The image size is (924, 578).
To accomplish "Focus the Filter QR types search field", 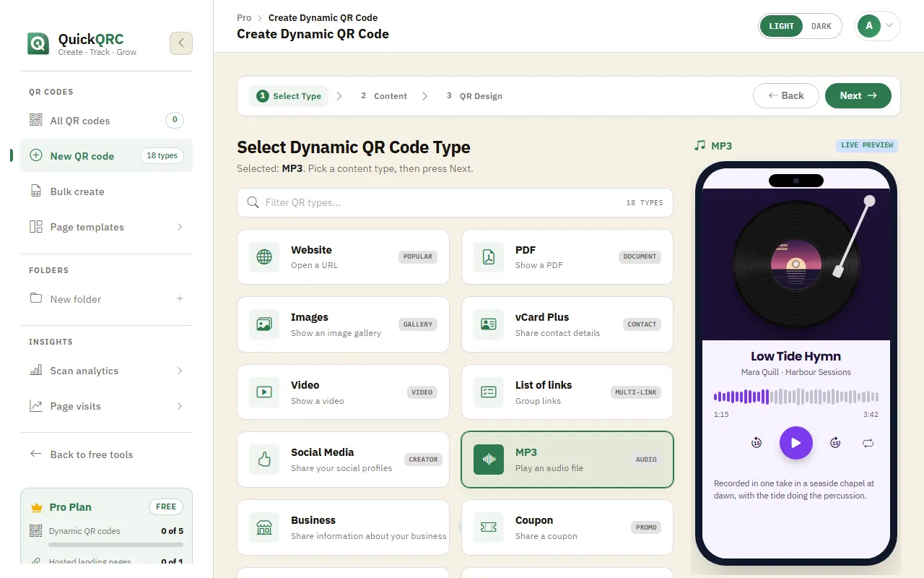I will [455, 203].
